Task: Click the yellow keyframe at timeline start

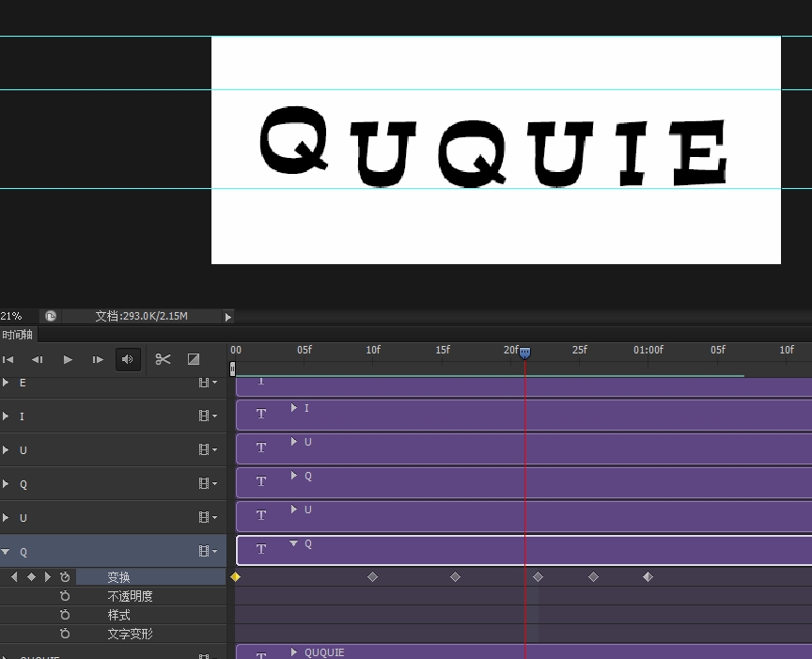Action: [x=236, y=577]
